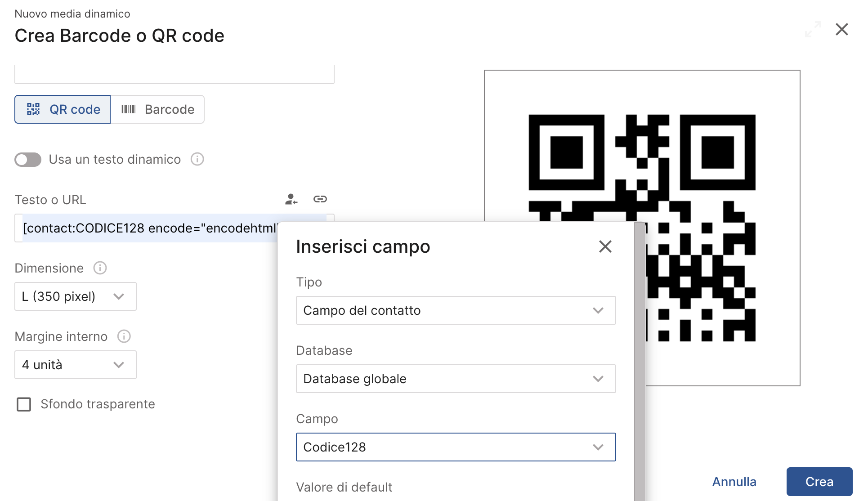The image size is (868, 501).
Task: Switch to the Barcode type tab
Action: click(157, 109)
